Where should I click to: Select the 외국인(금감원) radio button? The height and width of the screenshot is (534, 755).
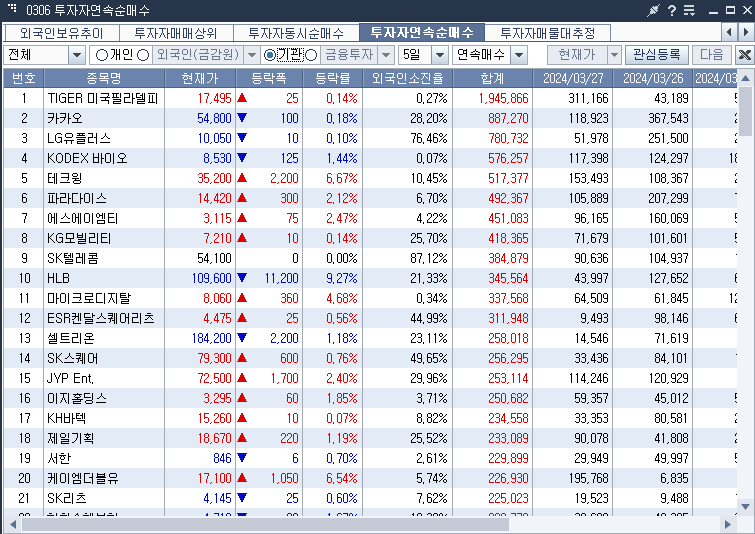pyautogui.click(x=143, y=55)
